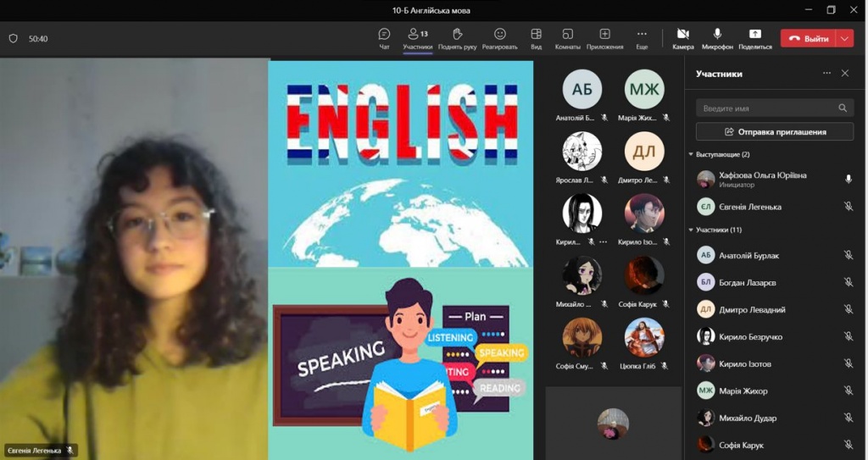Open the Apps plus icon
Viewport: 868px width, 460px height.
(x=604, y=35)
